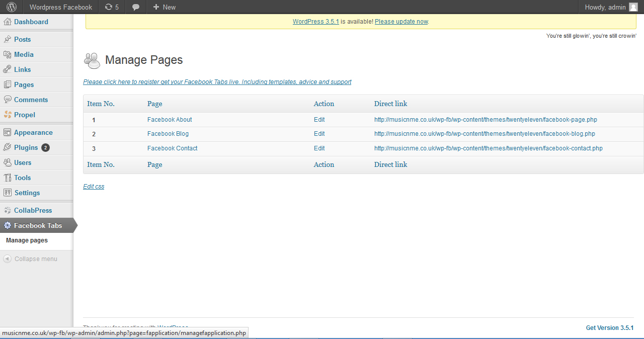644x339 pixels.
Task: Click the top Direct link column header
Action: pyautogui.click(x=390, y=104)
